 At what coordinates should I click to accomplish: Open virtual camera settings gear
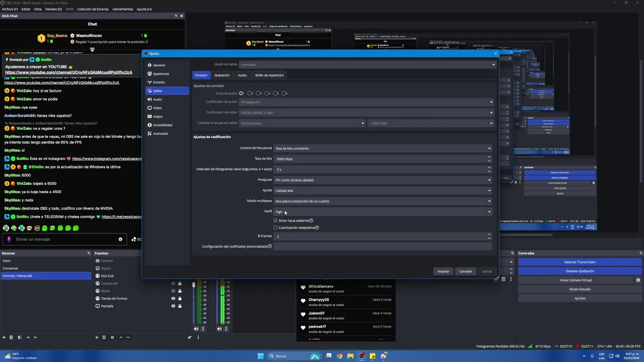[638, 280]
